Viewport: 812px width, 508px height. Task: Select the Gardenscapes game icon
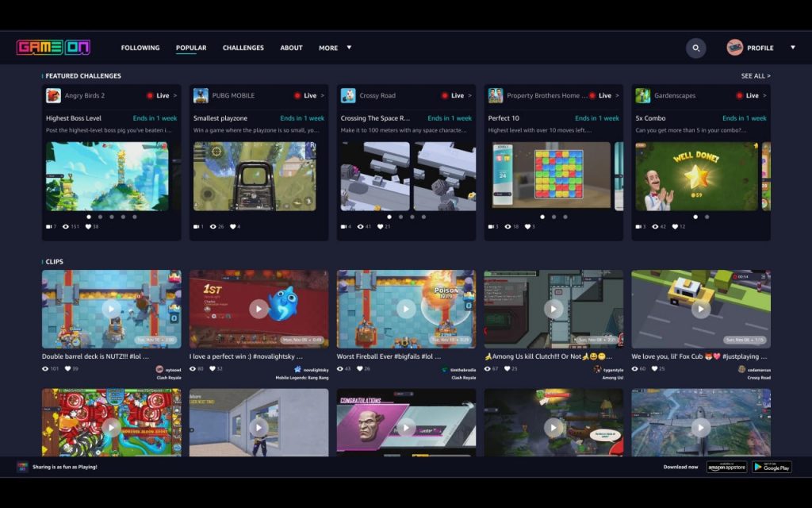[x=641, y=95]
